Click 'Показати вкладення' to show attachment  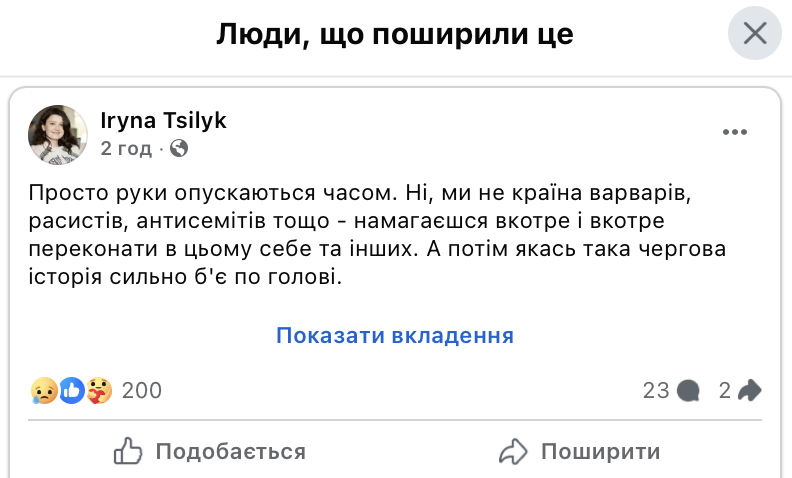[395, 336]
